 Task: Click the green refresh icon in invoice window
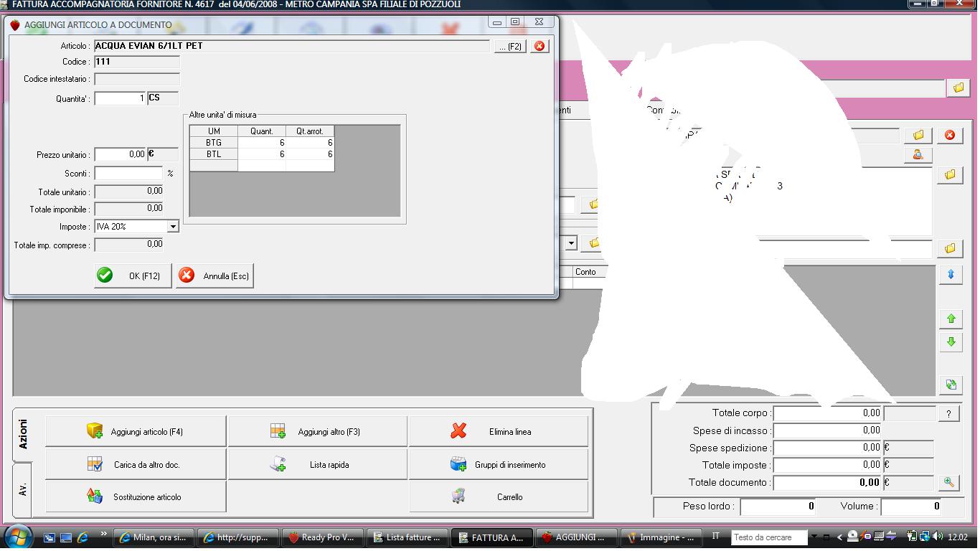(x=951, y=385)
